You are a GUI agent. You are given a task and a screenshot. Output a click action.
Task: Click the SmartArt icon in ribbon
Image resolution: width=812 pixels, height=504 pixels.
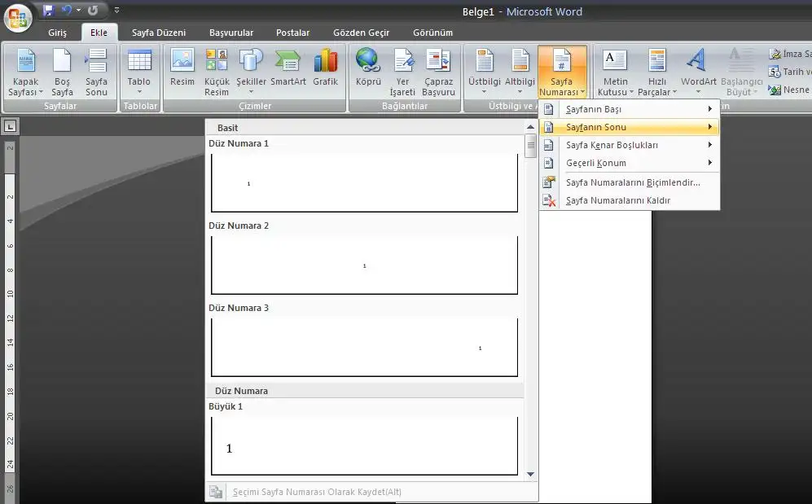(x=288, y=69)
